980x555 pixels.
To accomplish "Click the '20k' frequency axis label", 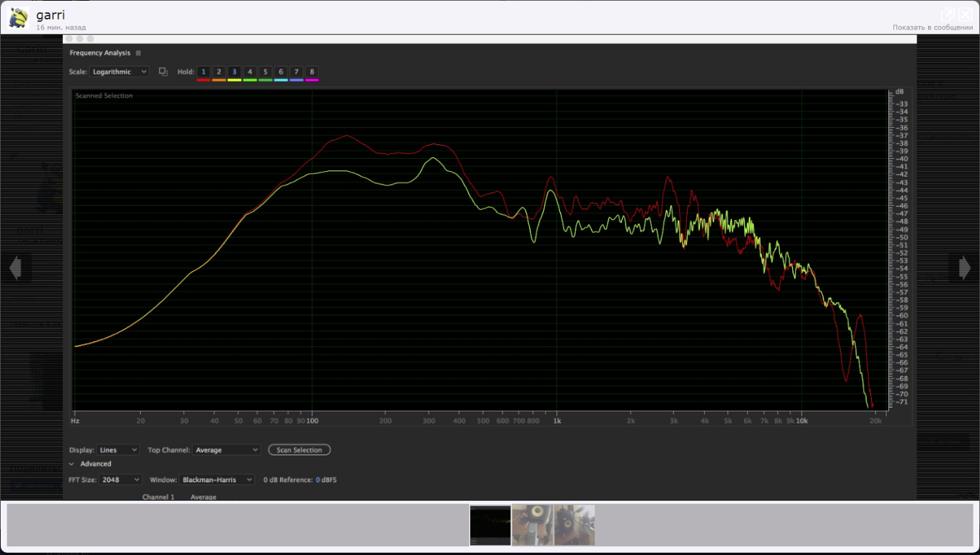I will [875, 420].
